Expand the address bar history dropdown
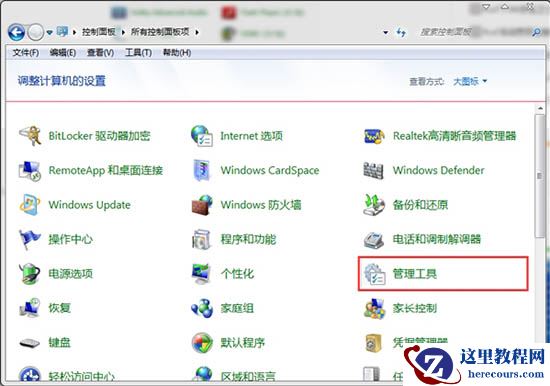The height and width of the screenshot is (386, 550). click(385, 32)
